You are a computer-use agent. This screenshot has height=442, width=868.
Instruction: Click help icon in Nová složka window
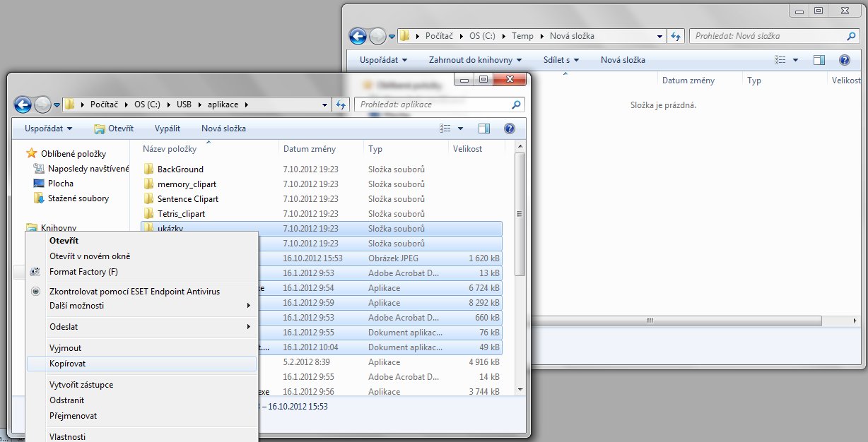tap(844, 60)
